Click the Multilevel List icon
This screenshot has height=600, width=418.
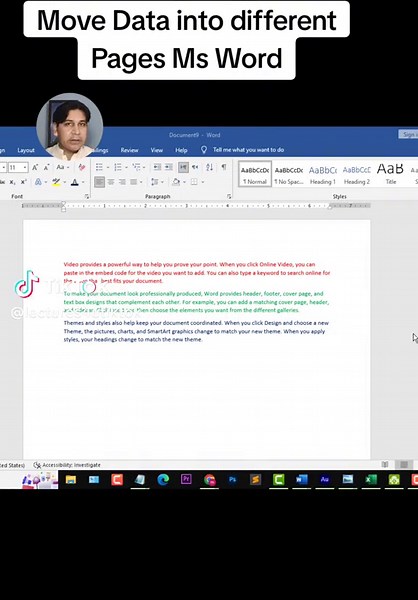pos(136,167)
